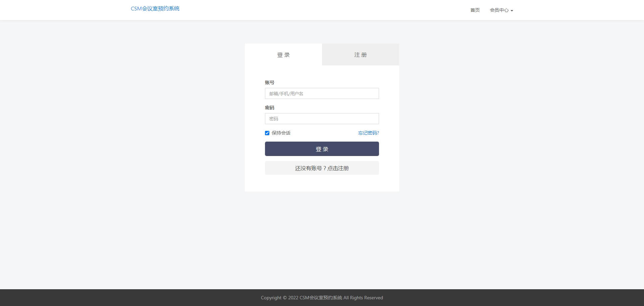Focus the 账号 input field
The height and width of the screenshot is (306, 644).
322,94
